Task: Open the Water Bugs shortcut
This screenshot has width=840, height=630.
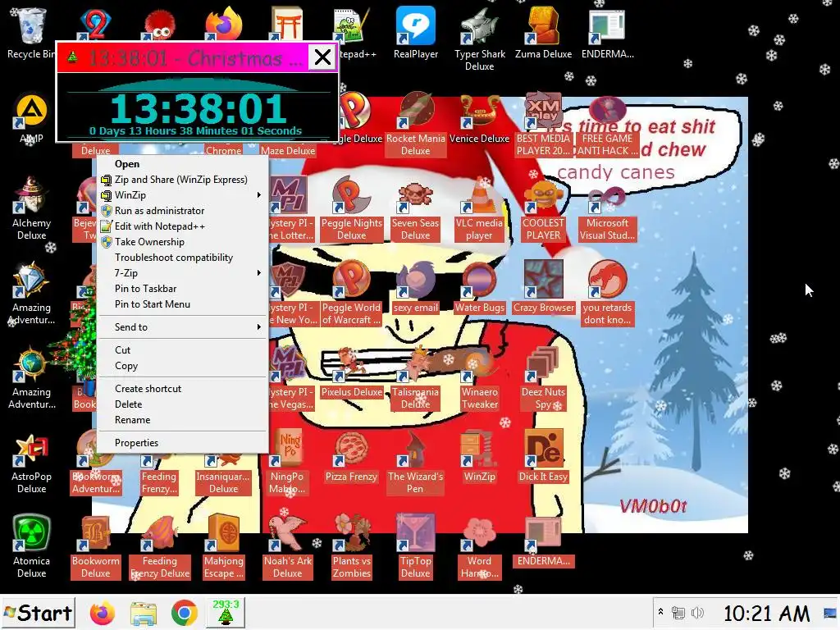Action: point(479,287)
